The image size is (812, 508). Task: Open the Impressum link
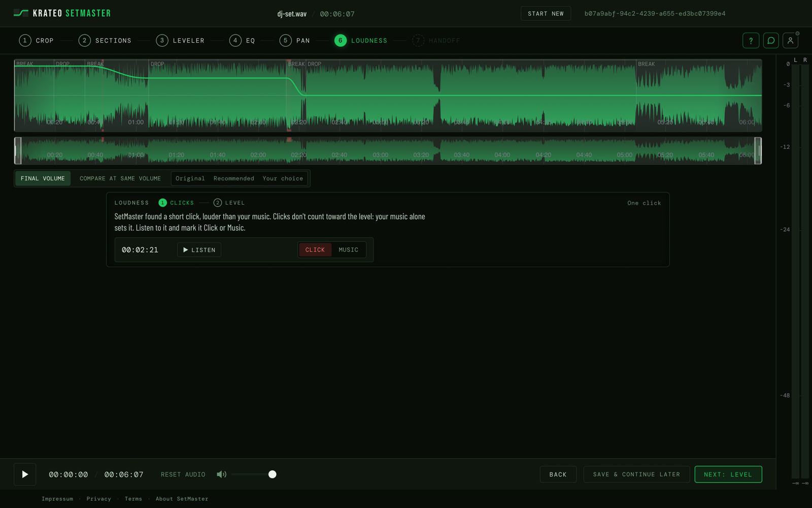pos(57,499)
